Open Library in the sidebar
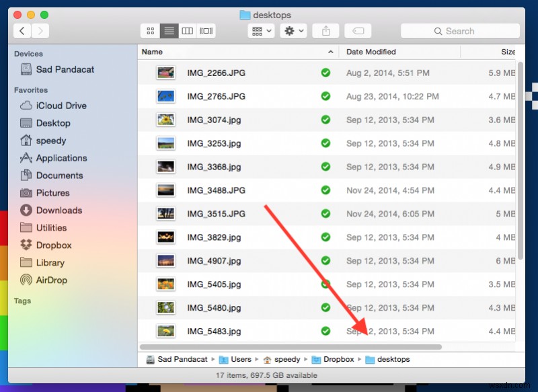The image size is (538, 392). click(42, 263)
